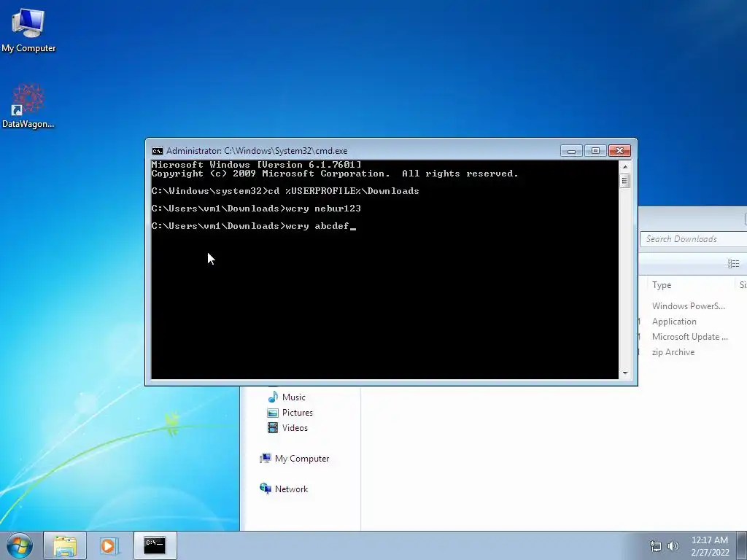Open the Windows Start menu orb
Viewport: 747px width, 560px height.
pyautogui.click(x=20, y=545)
